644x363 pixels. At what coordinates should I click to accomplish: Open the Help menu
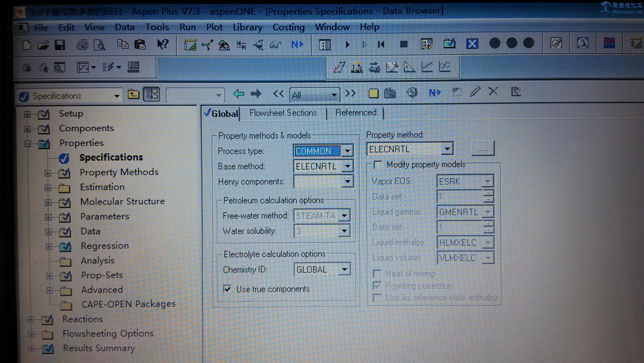(x=370, y=27)
